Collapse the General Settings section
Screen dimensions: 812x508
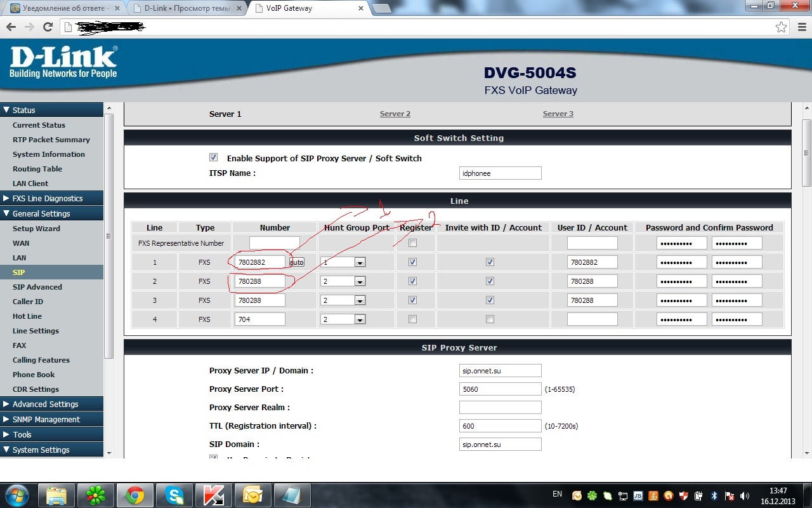coord(51,213)
